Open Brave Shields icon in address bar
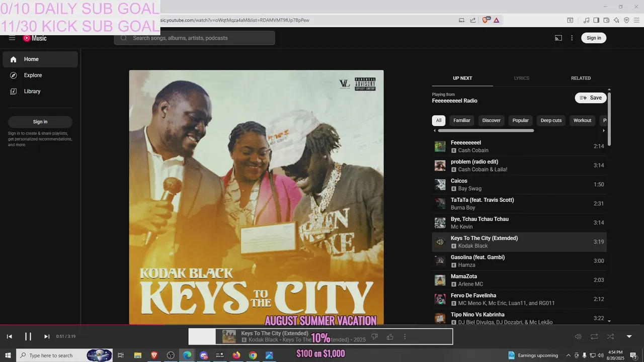The image size is (644, 362). click(x=486, y=20)
